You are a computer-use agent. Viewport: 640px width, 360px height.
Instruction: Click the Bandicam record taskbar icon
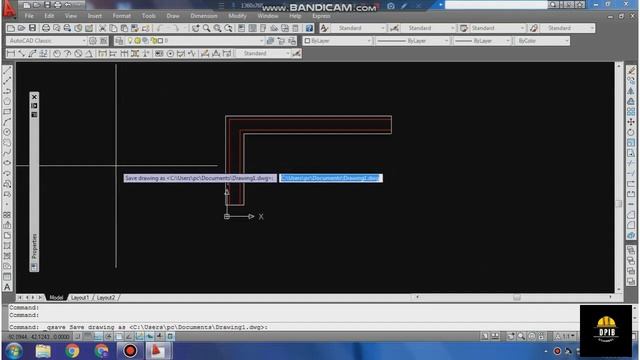point(130,351)
